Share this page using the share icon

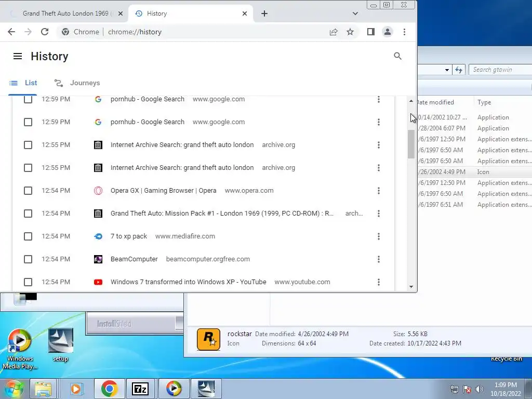(x=334, y=32)
